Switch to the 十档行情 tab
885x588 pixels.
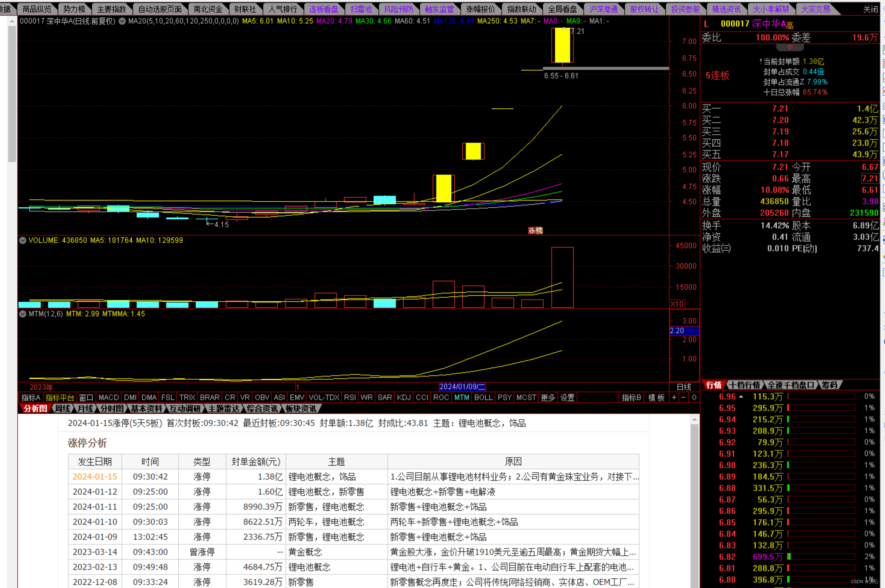point(745,385)
